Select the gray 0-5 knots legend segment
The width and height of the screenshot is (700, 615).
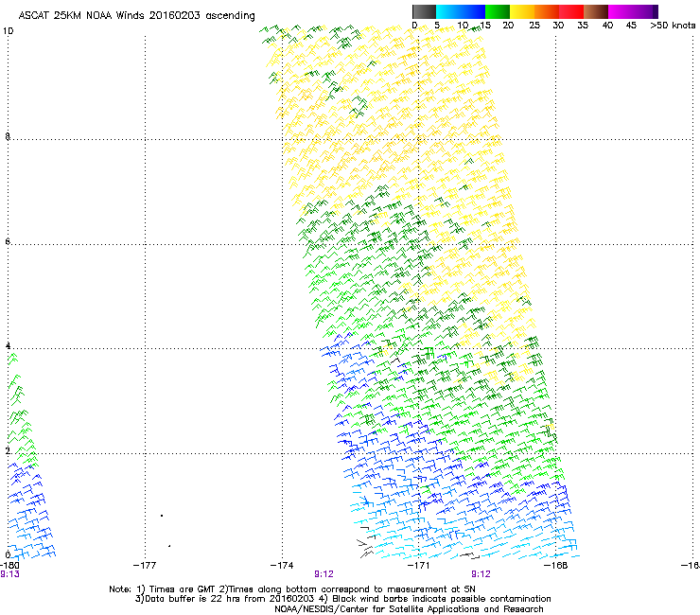tap(424, 11)
